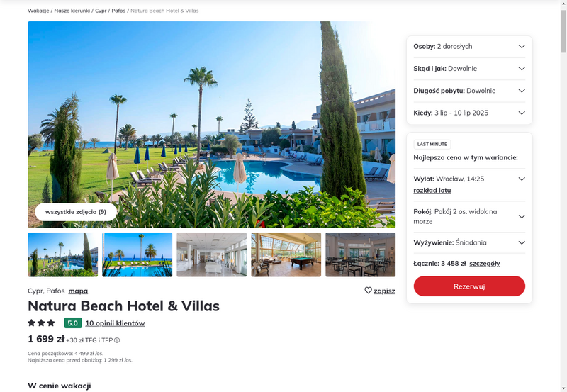The height and width of the screenshot is (392, 567).
Task: Click the green 5.0 rating badge
Action: tap(73, 323)
